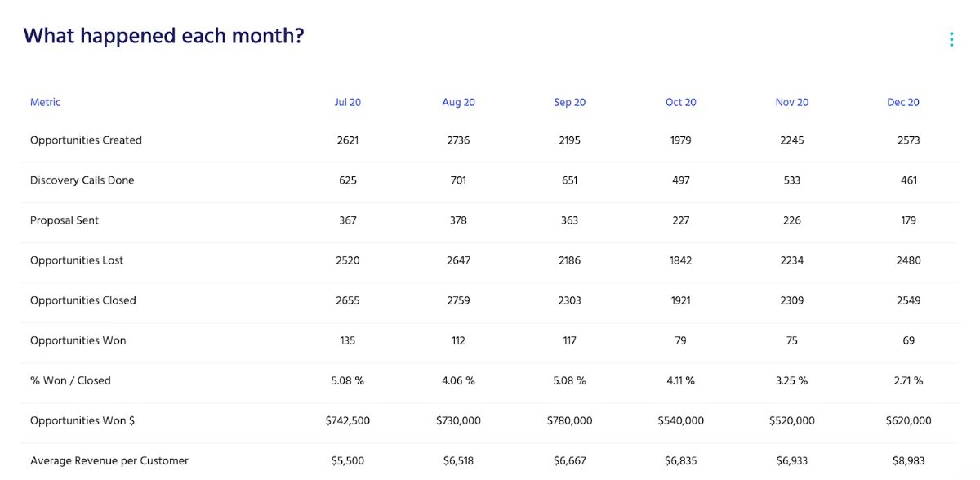Select the 4.06 % won rate cell
Image resolution: width=980 pixels, height=480 pixels.
tap(459, 380)
